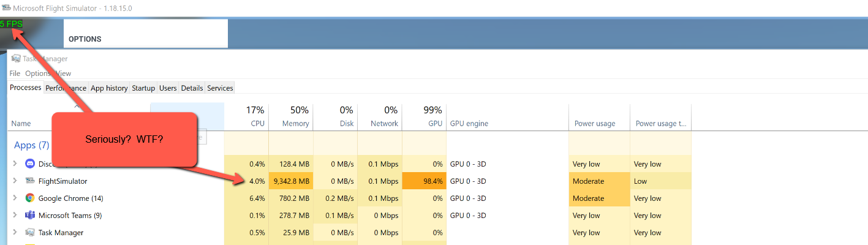
Task: Select the Apps (7) group heading
Action: coord(31,146)
